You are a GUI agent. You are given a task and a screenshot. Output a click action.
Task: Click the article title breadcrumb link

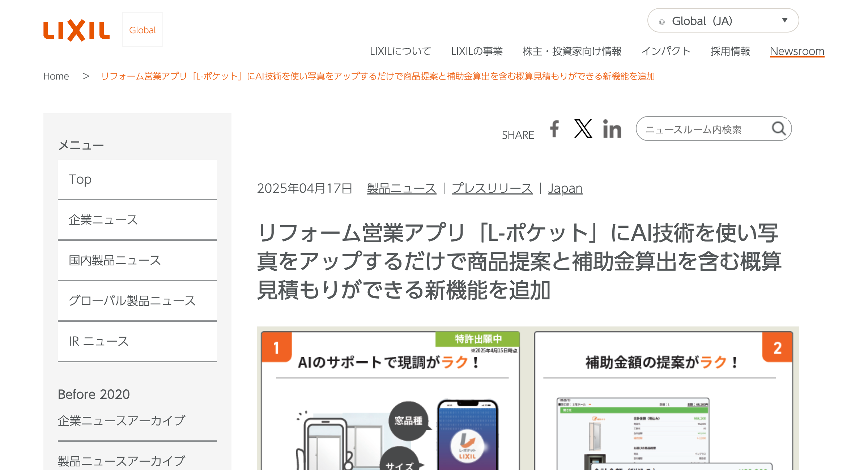378,76
